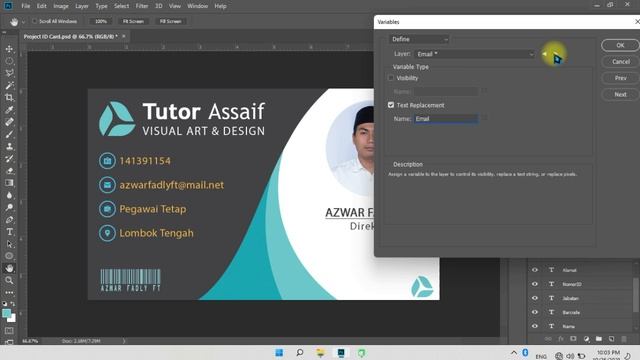Select the Eyedropper tool

point(9,110)
